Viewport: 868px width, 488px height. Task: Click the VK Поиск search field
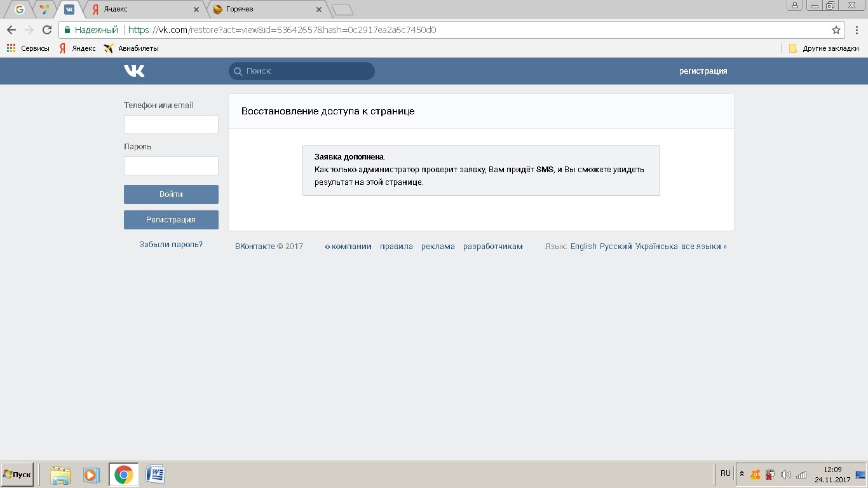(302, 71)
